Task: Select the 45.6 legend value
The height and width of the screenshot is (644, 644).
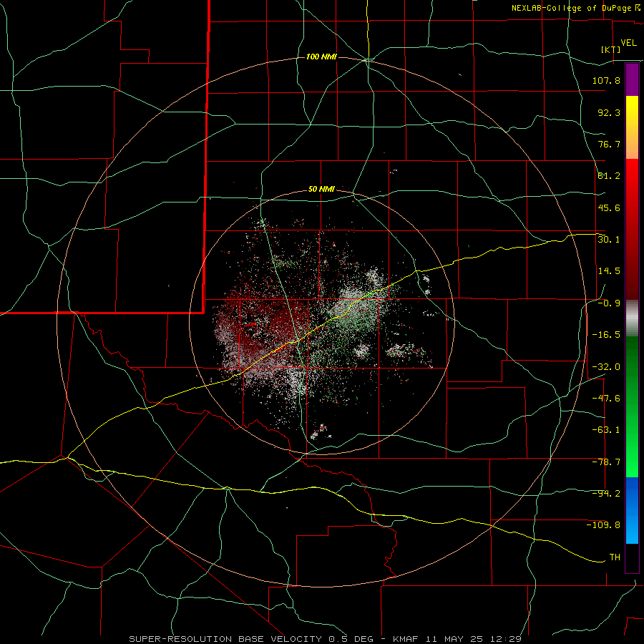Action: coord(609,208)
